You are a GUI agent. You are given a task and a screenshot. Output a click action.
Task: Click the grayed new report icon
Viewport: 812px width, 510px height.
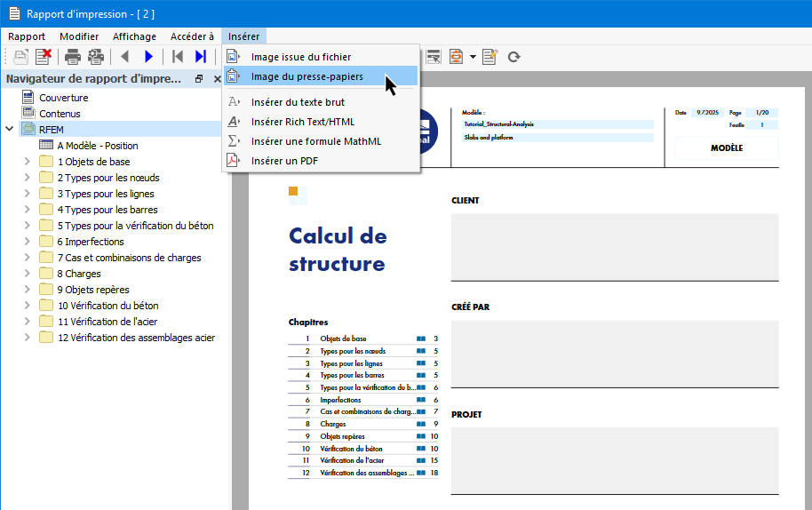click(20, 57)
